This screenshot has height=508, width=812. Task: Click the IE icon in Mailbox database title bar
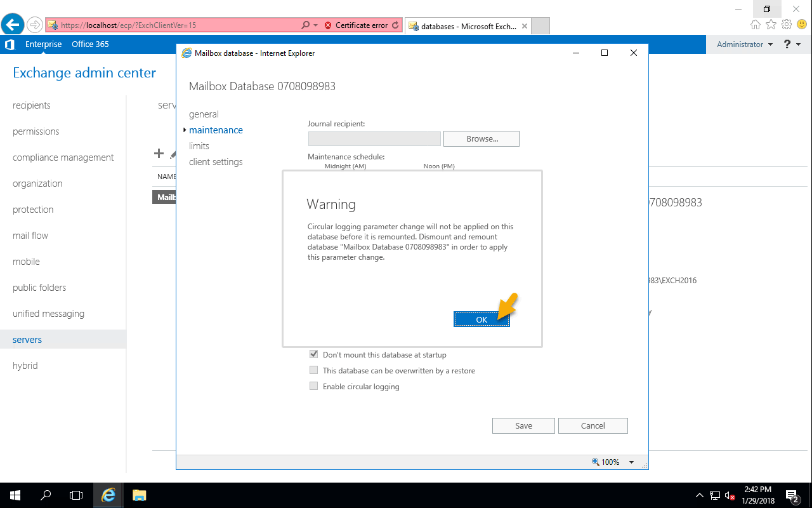(x=187, y=53)
